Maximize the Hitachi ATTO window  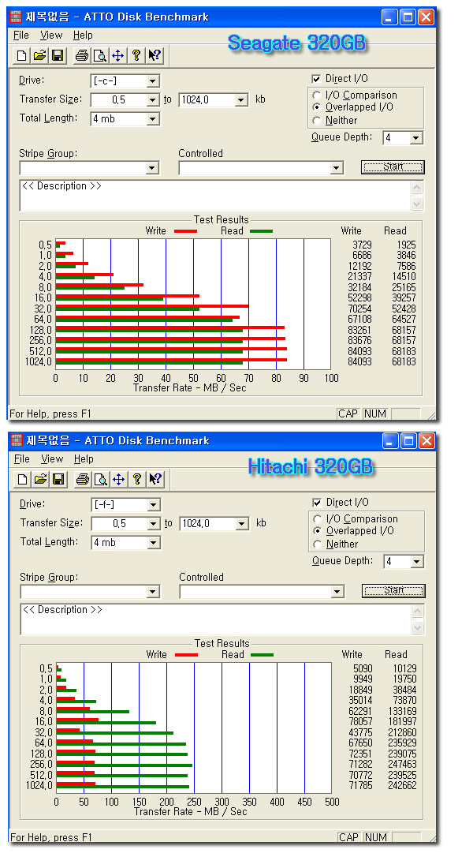(x=409, y=440)
